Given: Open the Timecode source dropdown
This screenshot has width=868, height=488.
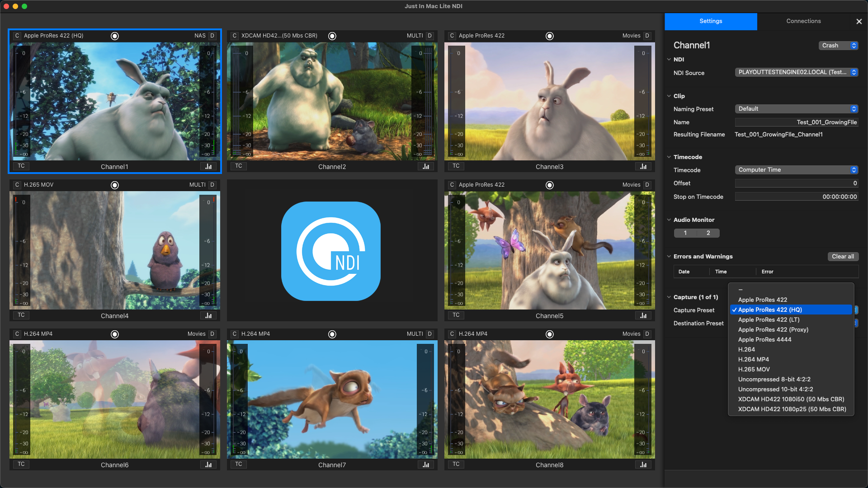Looking at the screenshot, I should (x=797, y=170).
